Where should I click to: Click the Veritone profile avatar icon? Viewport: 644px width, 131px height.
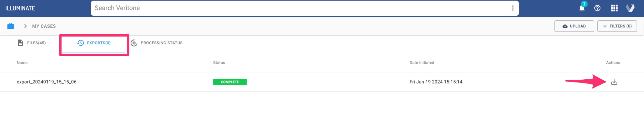tap(630, 8)
